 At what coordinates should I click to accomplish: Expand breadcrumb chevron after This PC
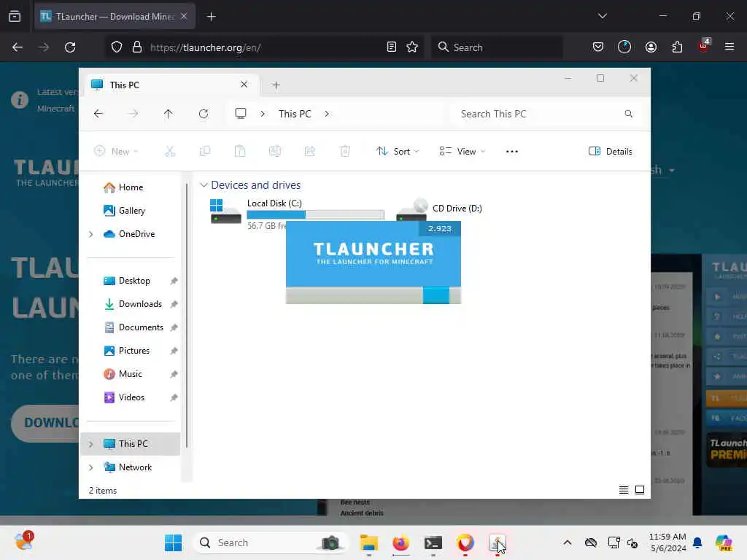click(x=327, y=114)
